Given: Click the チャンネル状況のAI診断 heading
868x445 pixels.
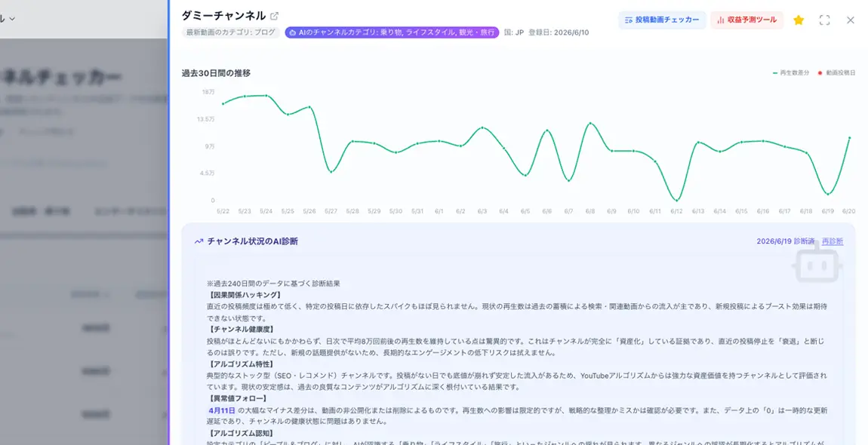Looking at the screenshot, I should (x=252, y=241).
